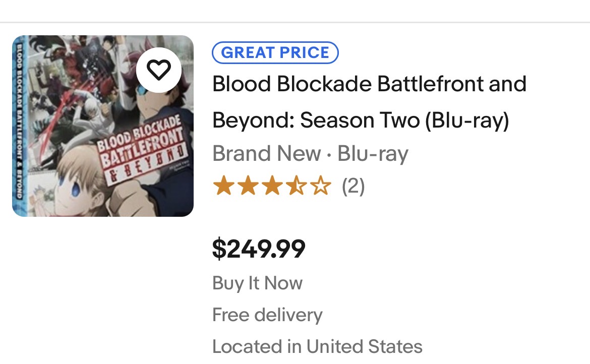Click the Located in United States text
590x364 pixels.
click(317, 346)
